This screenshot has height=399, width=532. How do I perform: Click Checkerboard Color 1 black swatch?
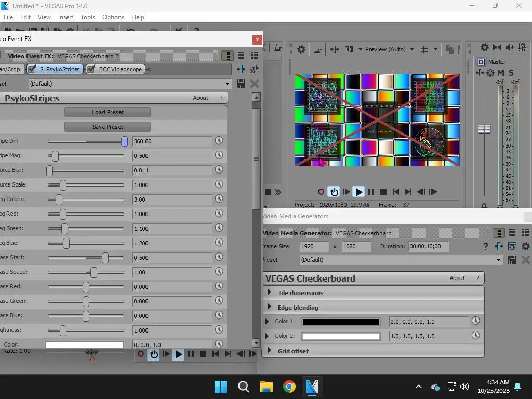tap(341, 322)
